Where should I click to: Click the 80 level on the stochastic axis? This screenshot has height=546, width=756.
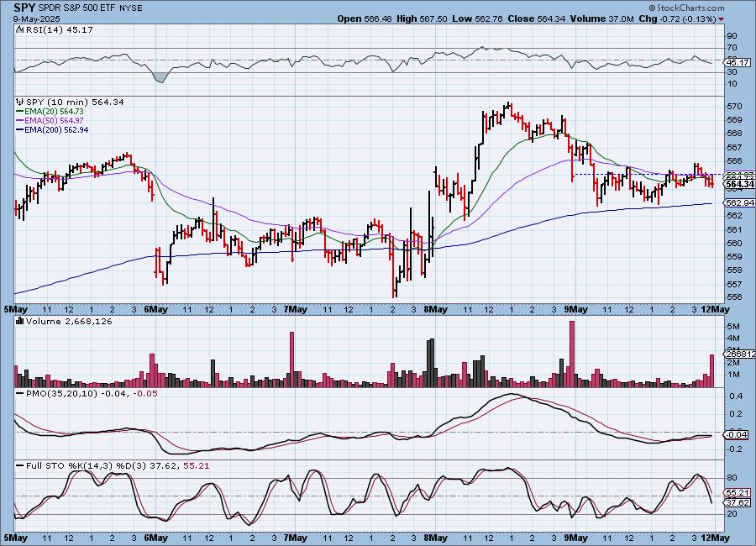click(x=732, y=478)
